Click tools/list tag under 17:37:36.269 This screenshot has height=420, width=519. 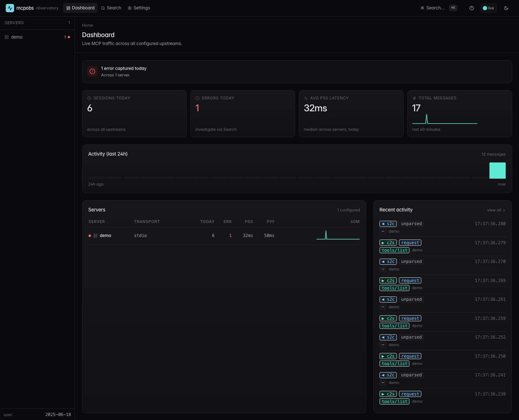click(394, 288)
